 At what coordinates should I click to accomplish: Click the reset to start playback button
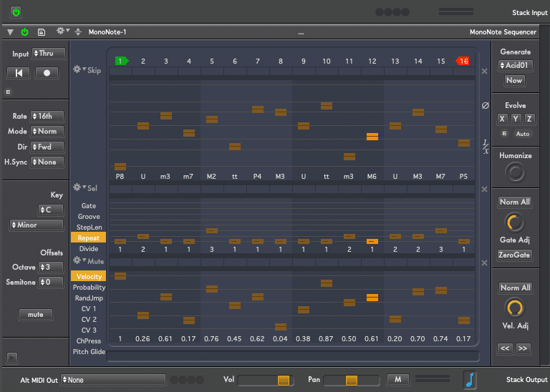point(19,73)
